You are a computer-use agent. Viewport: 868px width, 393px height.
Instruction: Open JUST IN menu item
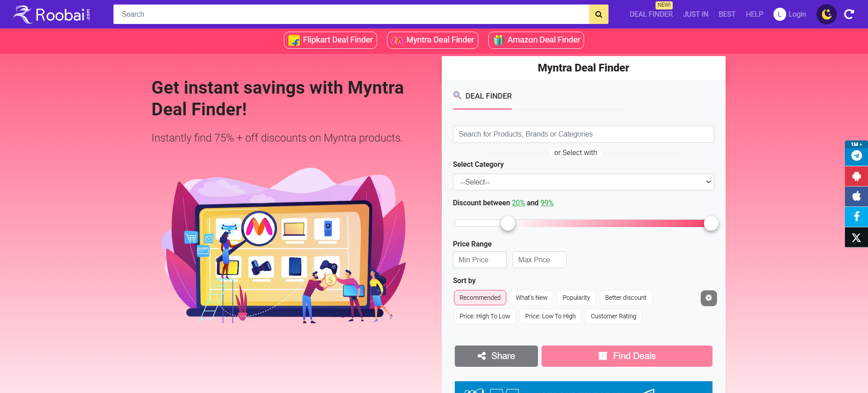click(695, 14)
